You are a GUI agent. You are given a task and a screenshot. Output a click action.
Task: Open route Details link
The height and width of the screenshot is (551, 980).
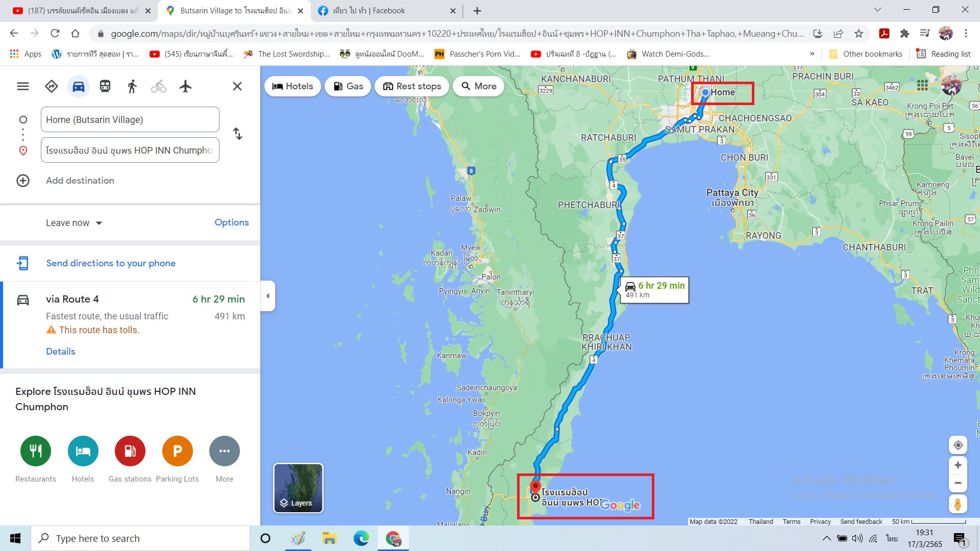(x=60, y=352)
